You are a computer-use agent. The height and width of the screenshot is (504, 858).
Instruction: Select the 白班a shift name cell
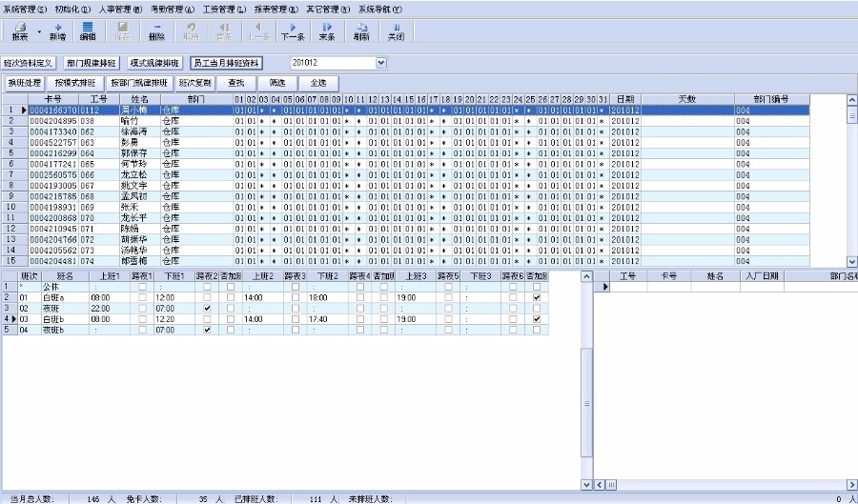pyautogui.click(x=65, y=298)
